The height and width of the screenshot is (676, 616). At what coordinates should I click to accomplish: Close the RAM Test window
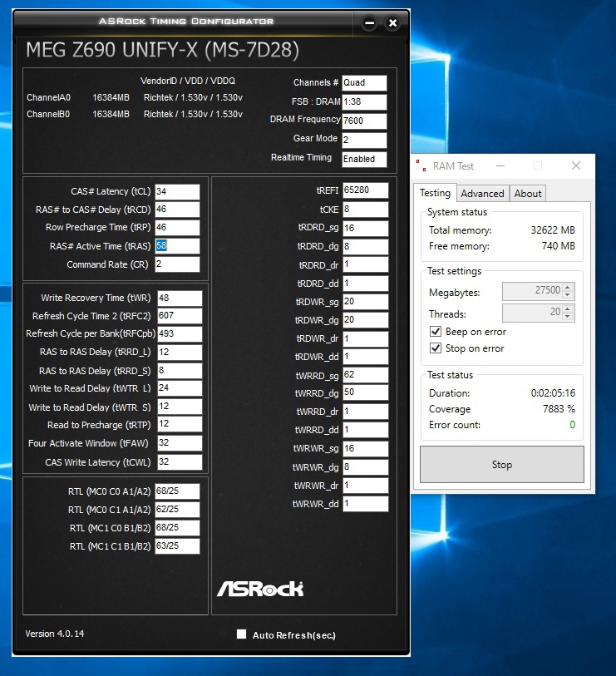pos(576,165)
